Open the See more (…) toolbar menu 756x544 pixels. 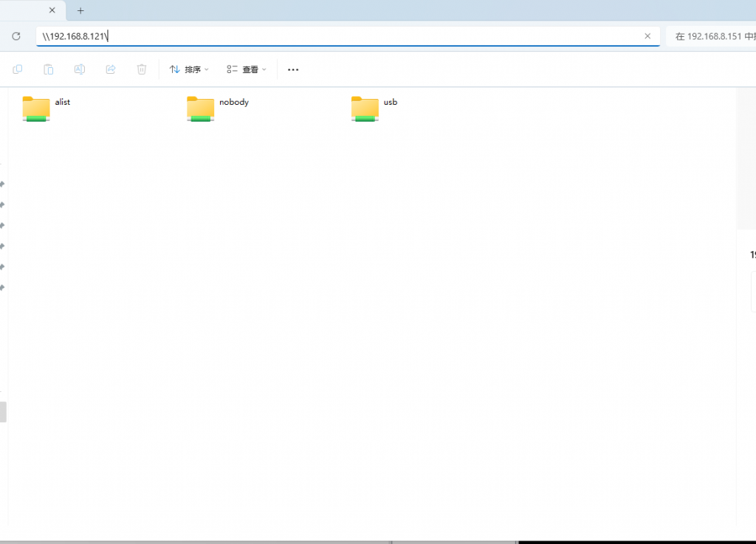pos(292,69)
